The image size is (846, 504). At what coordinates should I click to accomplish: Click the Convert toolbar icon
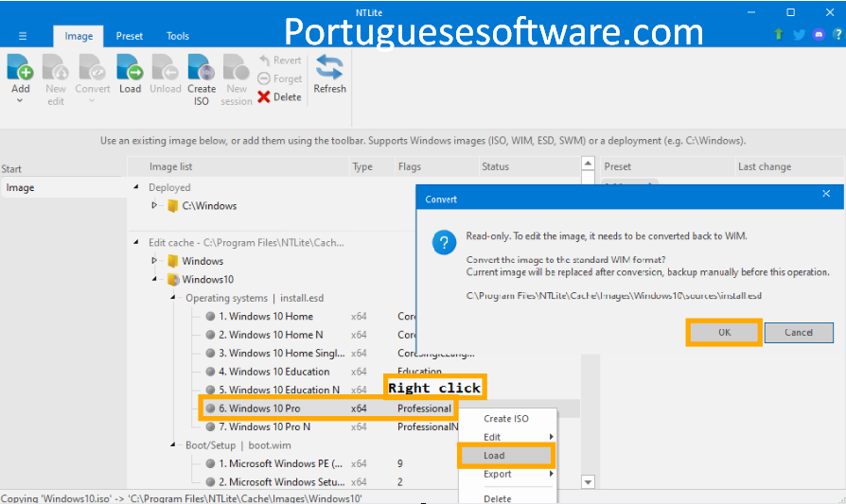point(93,69)
